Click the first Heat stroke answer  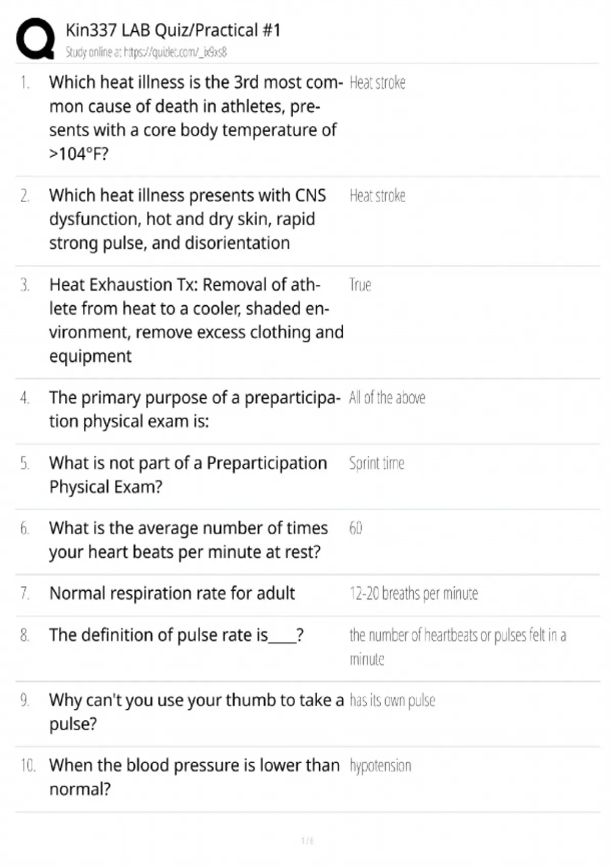(378, 83)
